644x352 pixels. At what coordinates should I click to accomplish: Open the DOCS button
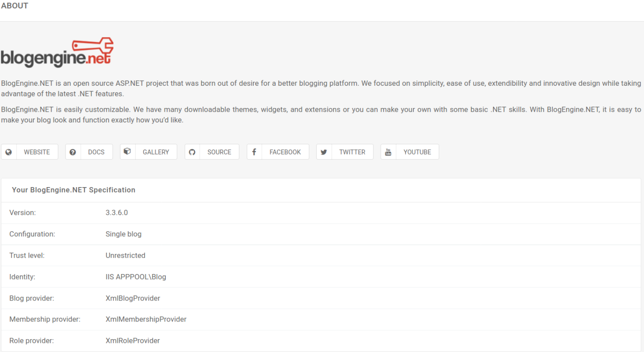[x=89, y=152]
